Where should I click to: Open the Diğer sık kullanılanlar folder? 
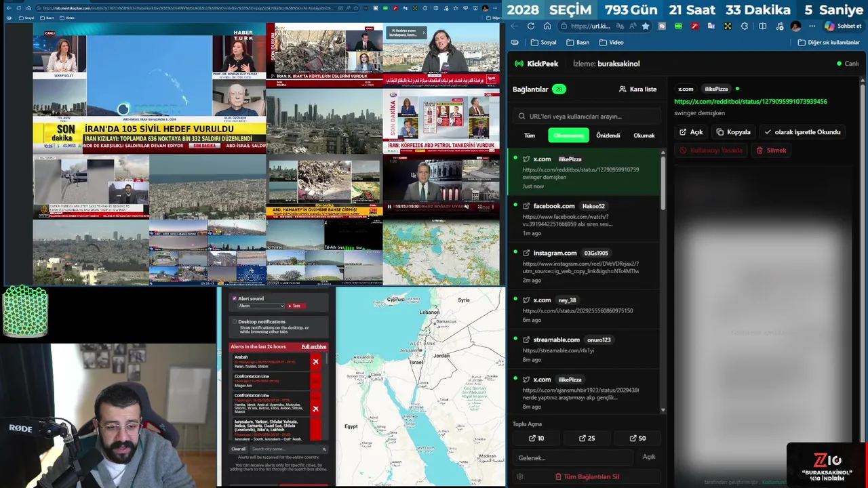829,42
